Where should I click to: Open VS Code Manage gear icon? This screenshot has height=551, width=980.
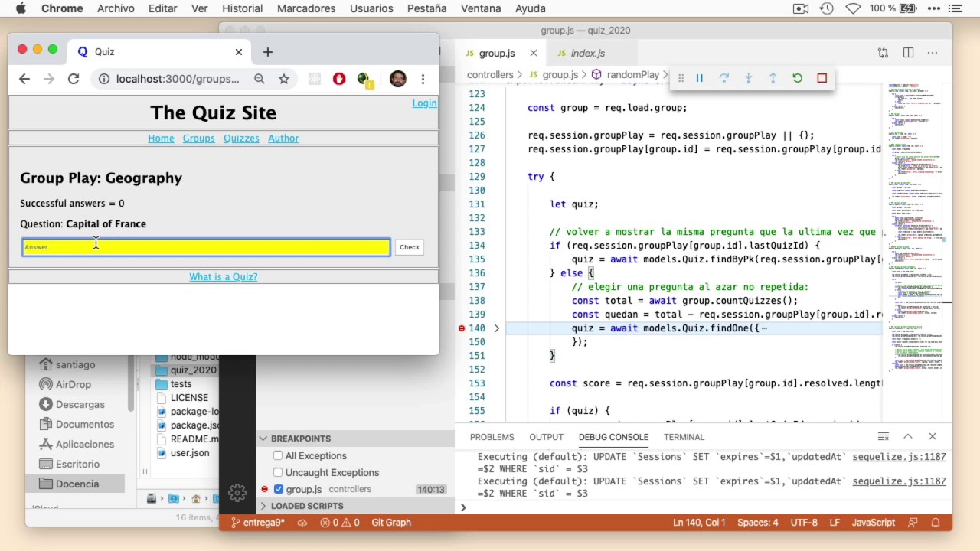tap(237, 493)
